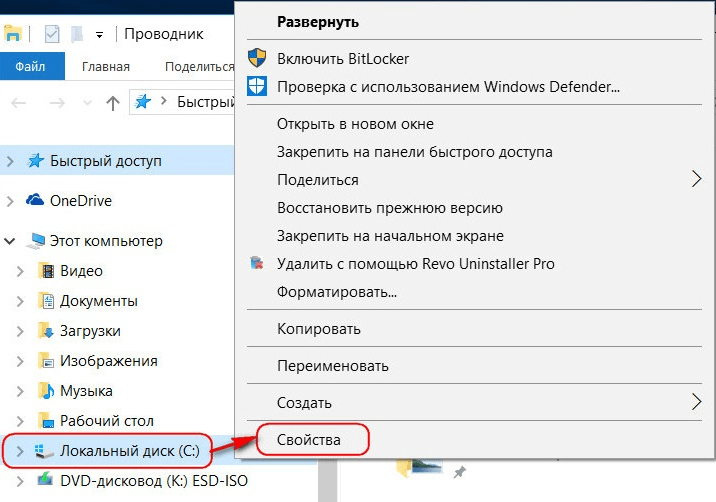
Task: Click the OneDrive cloud icon
Action: coord(36,200)
